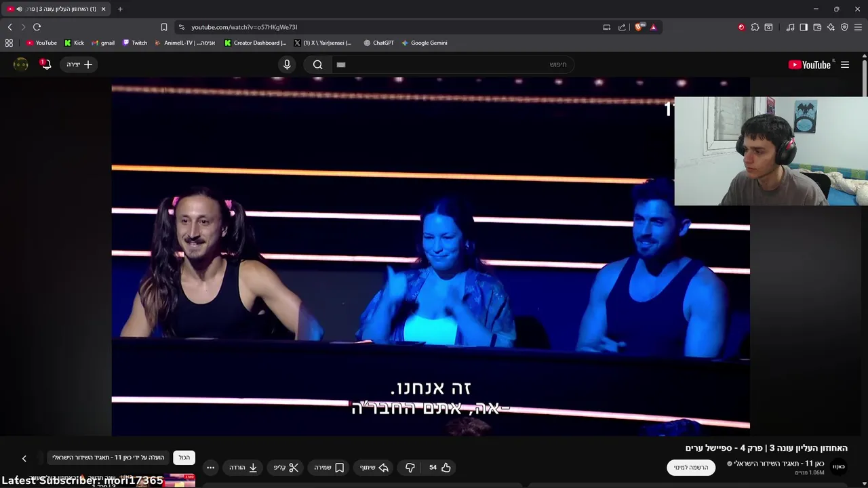Open the gmail bookmark
The width and height of the screenshot is (868, 488).
tap(103, 43)
